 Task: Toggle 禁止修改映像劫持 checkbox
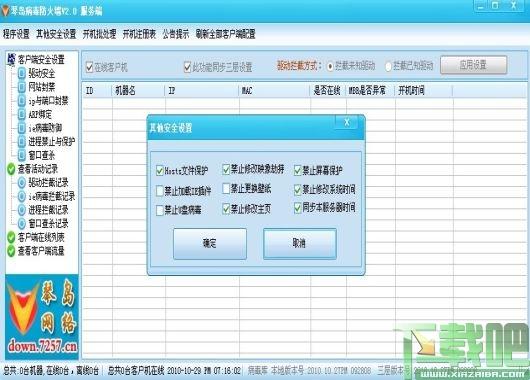tap(226, 169)
